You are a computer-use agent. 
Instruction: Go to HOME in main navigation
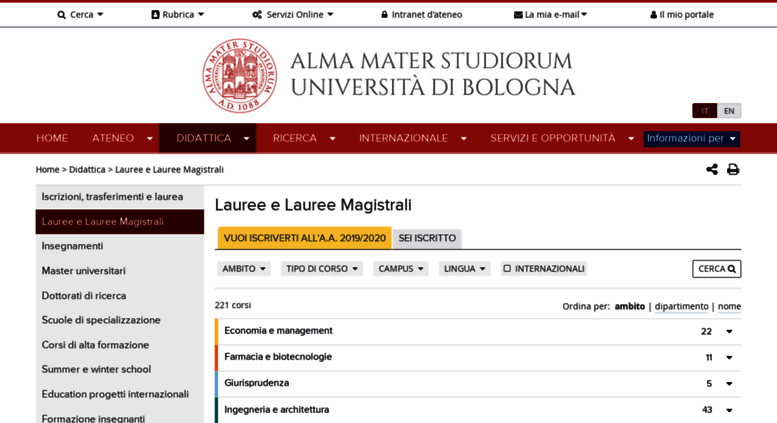(x=52, y=138)
